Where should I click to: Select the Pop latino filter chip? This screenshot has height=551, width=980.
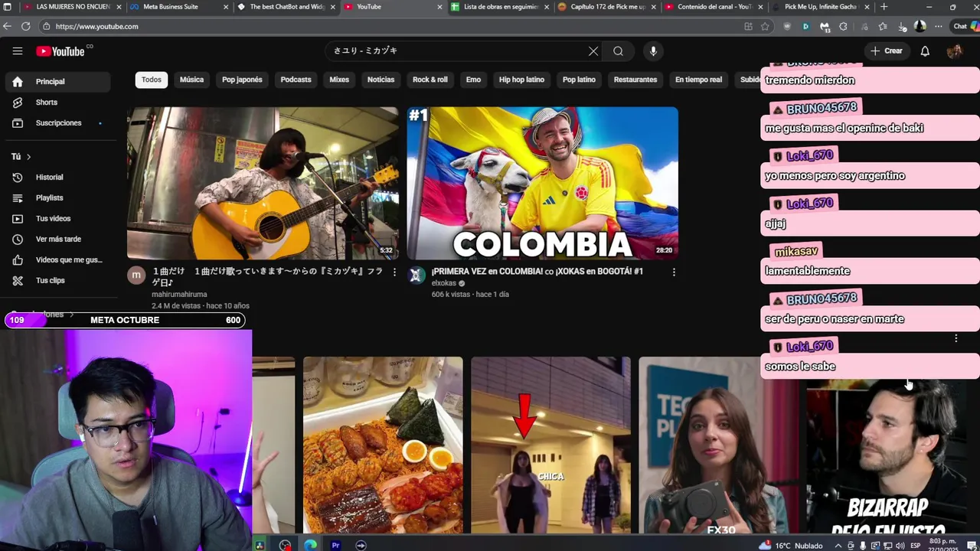point(579,80)
